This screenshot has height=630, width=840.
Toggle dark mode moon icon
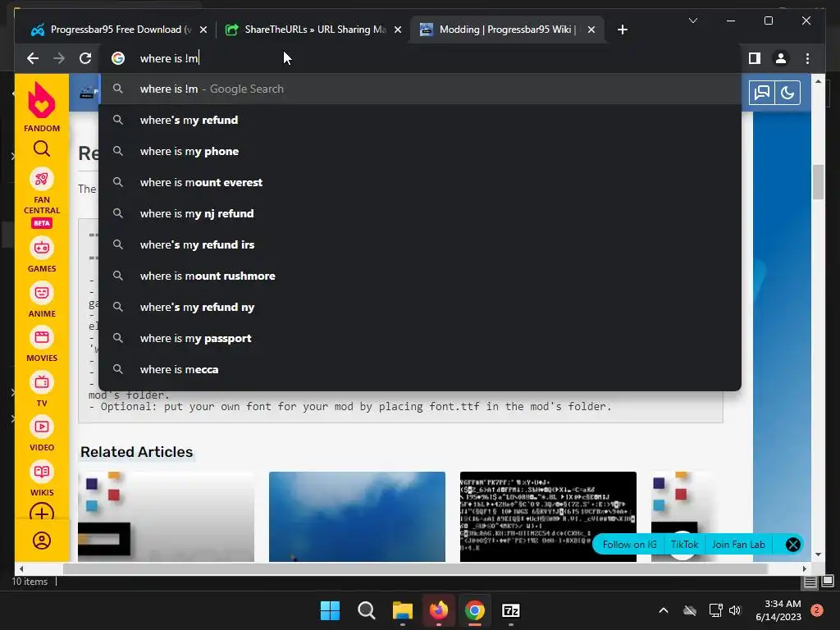[787, 93]
